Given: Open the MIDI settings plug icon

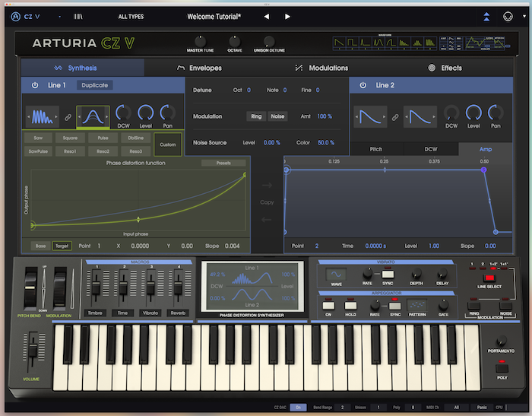Looking at the screenshot, I should tap(508, 16).
